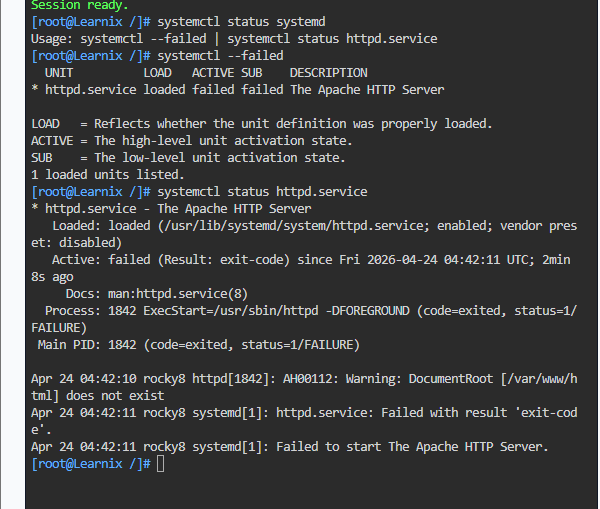Click the 'man:httpd.service(8)' docs reference
The width and height of the screenshot is (600, 509).
click(178, 294)
